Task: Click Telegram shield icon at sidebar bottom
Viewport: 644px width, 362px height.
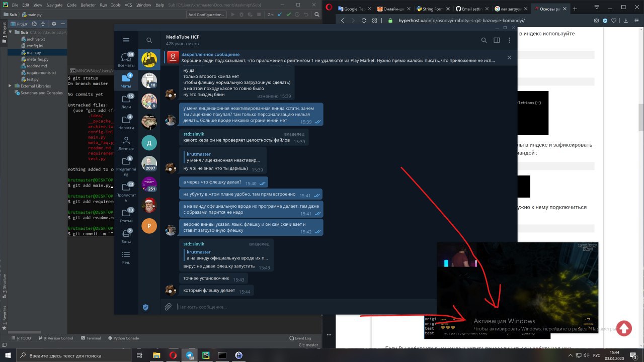Action: (145, 307)
